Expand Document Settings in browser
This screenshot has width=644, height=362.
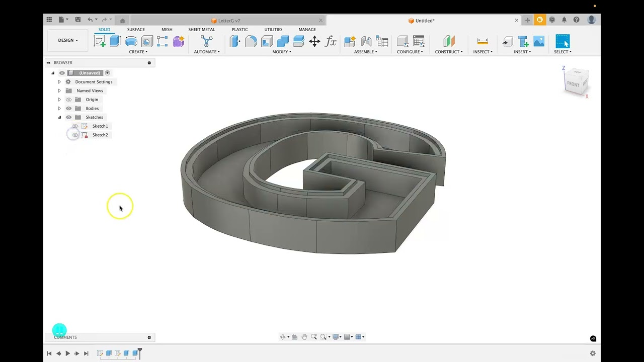[x=59, y=82]
